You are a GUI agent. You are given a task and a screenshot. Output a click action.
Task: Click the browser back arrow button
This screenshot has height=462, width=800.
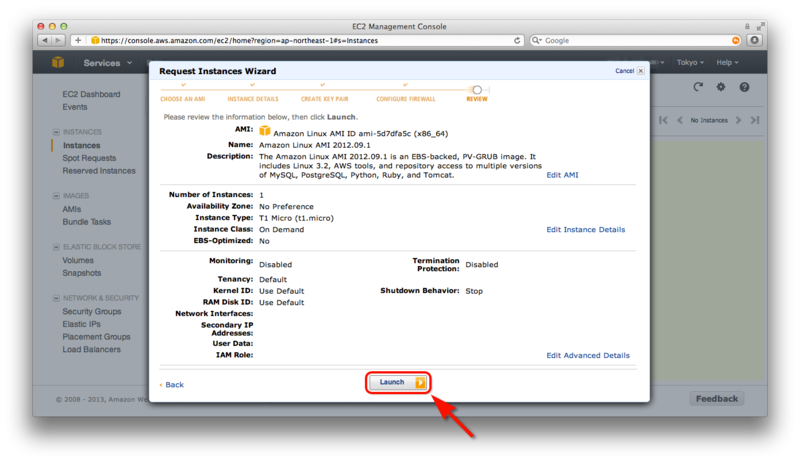tap(45, 40)
